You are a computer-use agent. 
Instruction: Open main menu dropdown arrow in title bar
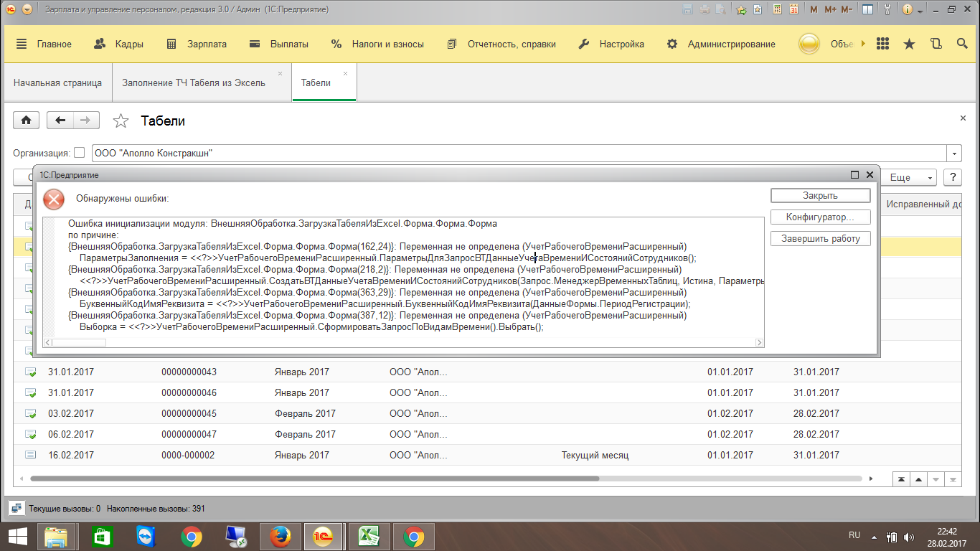click(27, 10)
